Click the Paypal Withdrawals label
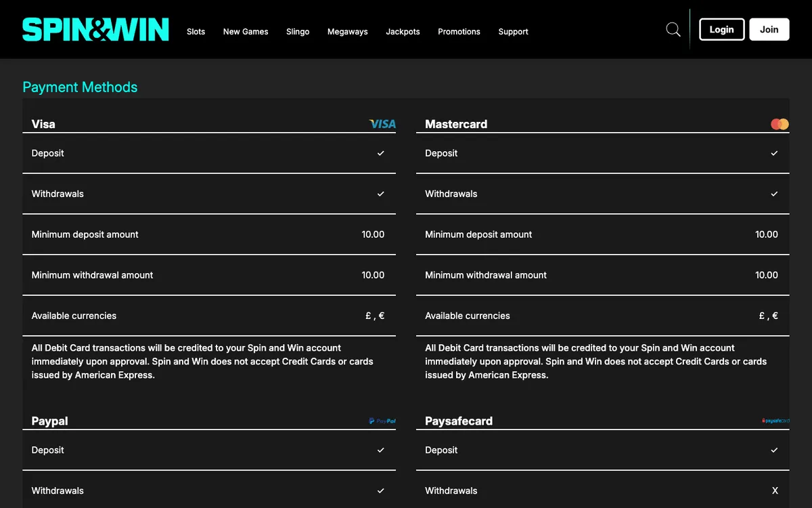 coord(58,490)
